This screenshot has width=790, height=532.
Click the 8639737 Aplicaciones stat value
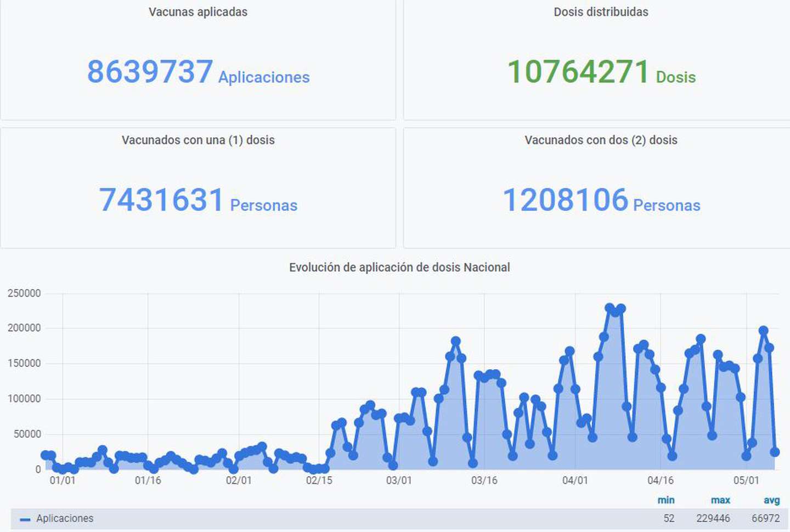pyautogui.click(x=150, y=72)
